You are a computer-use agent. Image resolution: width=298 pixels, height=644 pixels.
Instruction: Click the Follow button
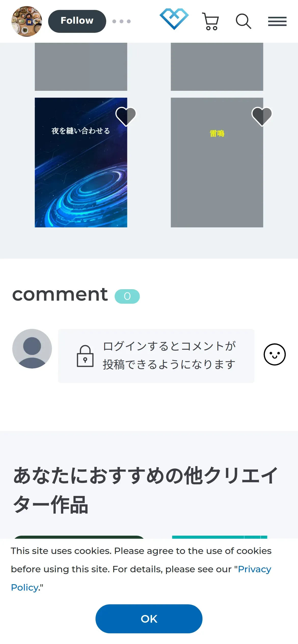tap(77, 21)
